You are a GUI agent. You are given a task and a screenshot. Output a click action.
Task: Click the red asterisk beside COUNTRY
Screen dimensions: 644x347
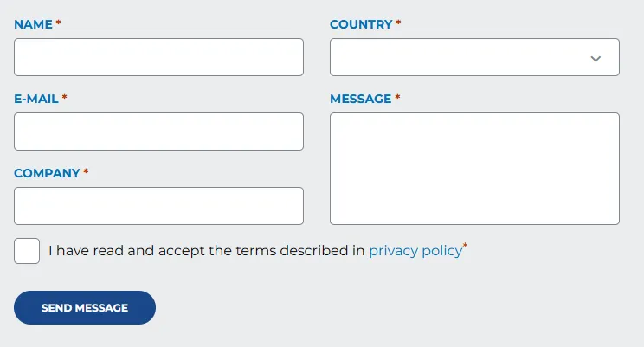[x=398, y=22]
